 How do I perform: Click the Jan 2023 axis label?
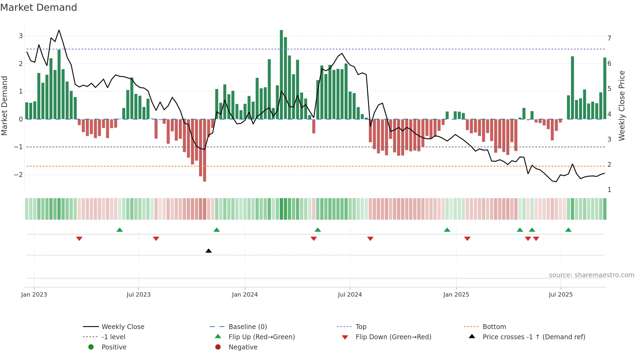[x=34, y=294]
